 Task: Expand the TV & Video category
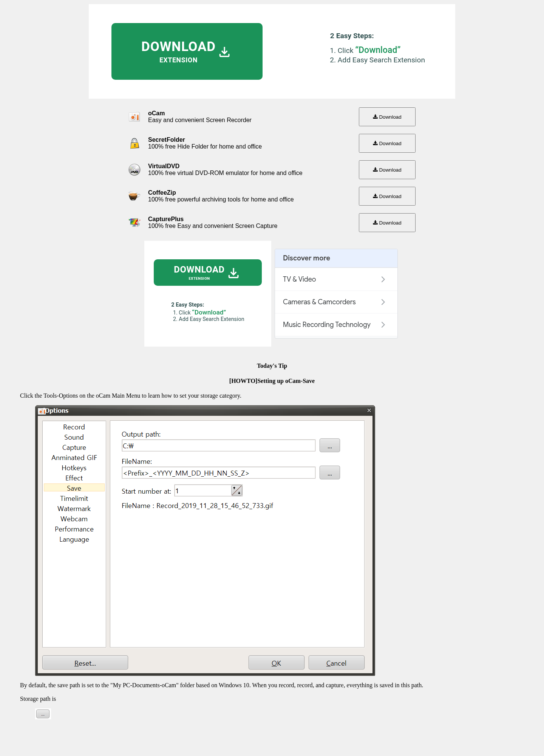336,279
